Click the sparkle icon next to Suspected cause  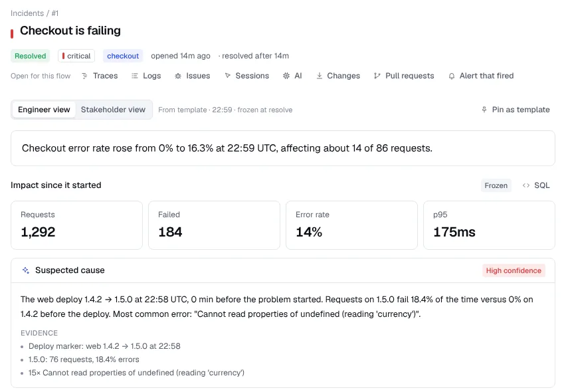26,270
